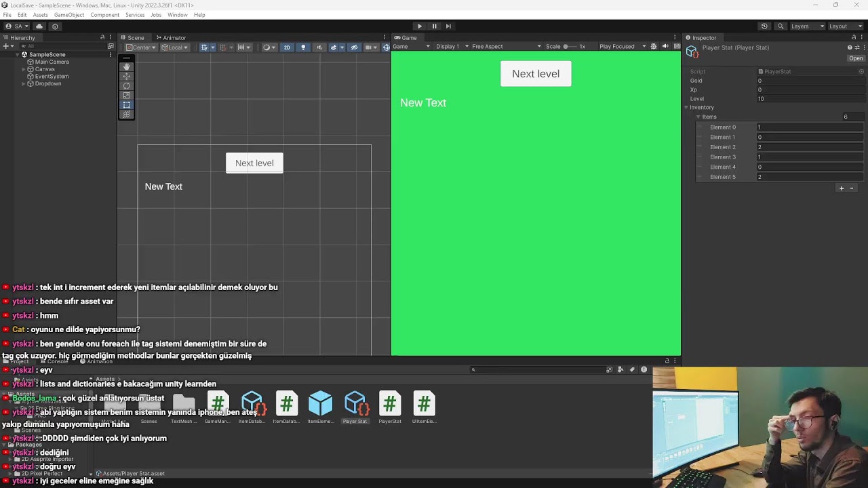Toggle Scene lighting bulb
Image resolution: width=868 pixels, height=488 pixels.
tap(303, 47)
